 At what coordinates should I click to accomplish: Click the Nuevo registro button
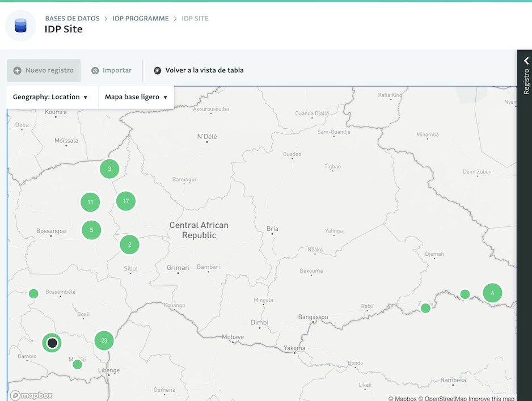tap(44, 70)
